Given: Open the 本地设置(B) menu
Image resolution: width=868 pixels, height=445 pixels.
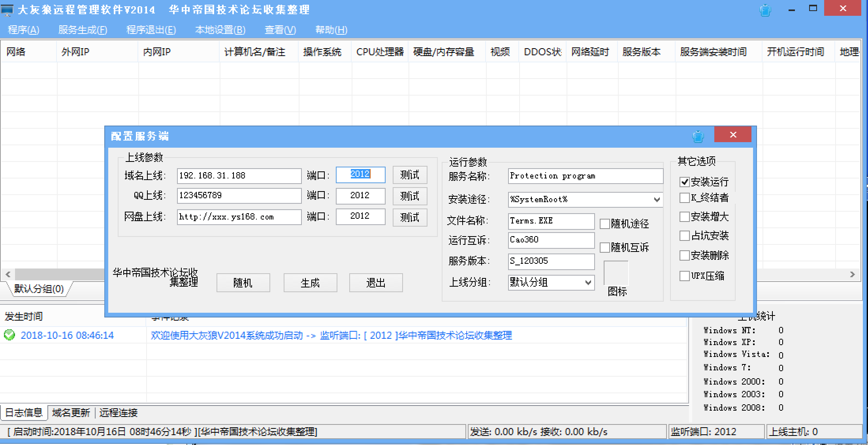Looking at the screenshot, I should coord(220,30).
